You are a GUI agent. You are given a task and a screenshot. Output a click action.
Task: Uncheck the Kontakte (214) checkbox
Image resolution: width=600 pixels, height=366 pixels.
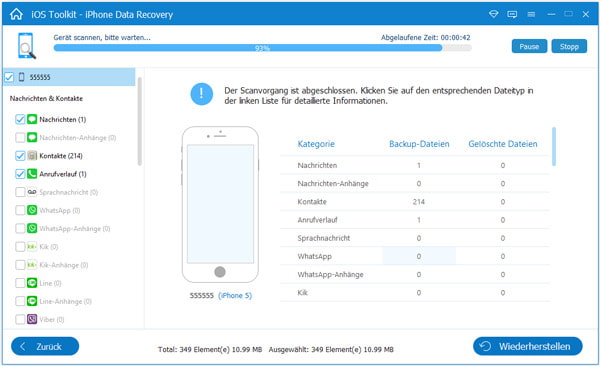[20, 155]
